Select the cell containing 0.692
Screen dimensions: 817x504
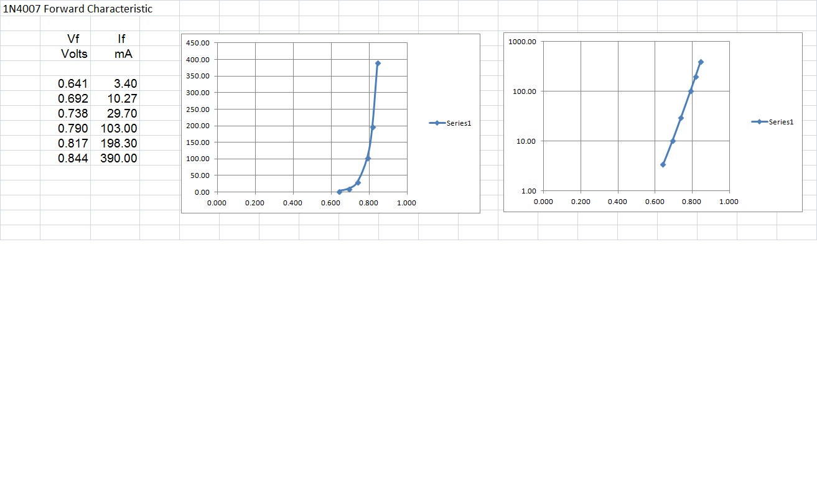[73, 98]
